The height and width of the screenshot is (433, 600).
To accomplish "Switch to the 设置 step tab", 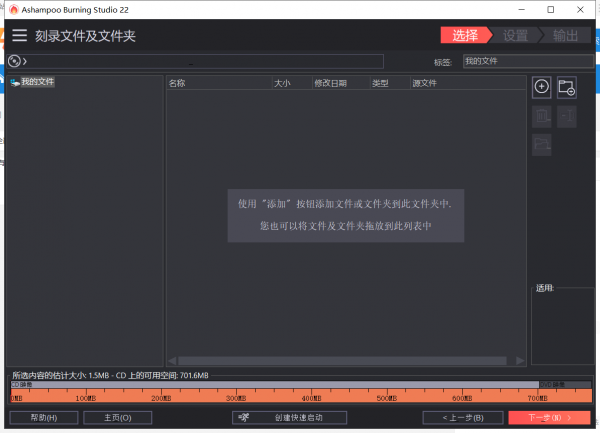I will (515, 35).
